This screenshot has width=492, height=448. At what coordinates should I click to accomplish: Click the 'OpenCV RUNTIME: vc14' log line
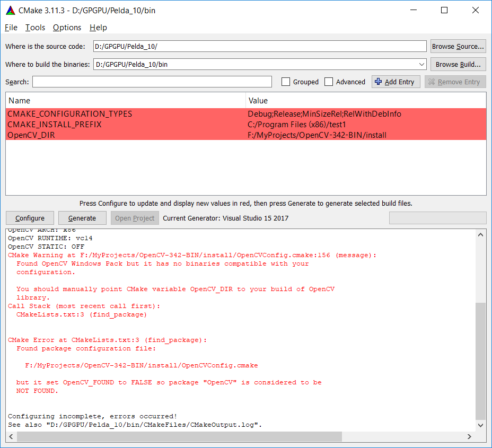click(x=50, y=239)
